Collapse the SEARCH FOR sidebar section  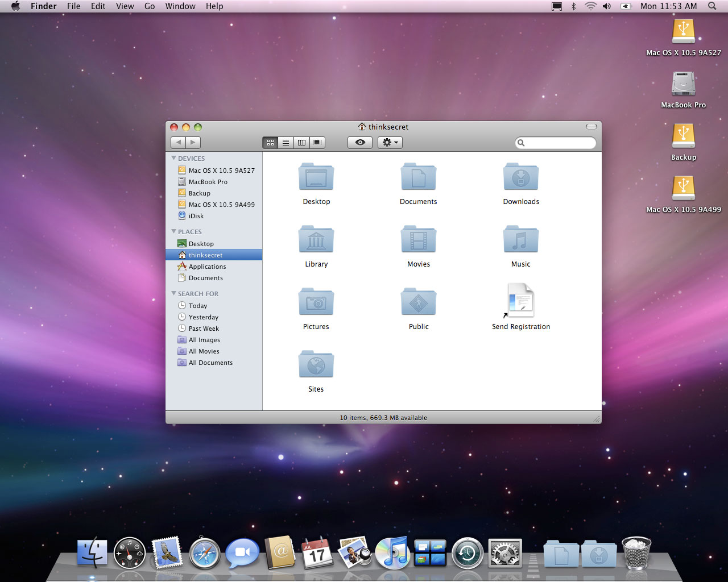174,293
